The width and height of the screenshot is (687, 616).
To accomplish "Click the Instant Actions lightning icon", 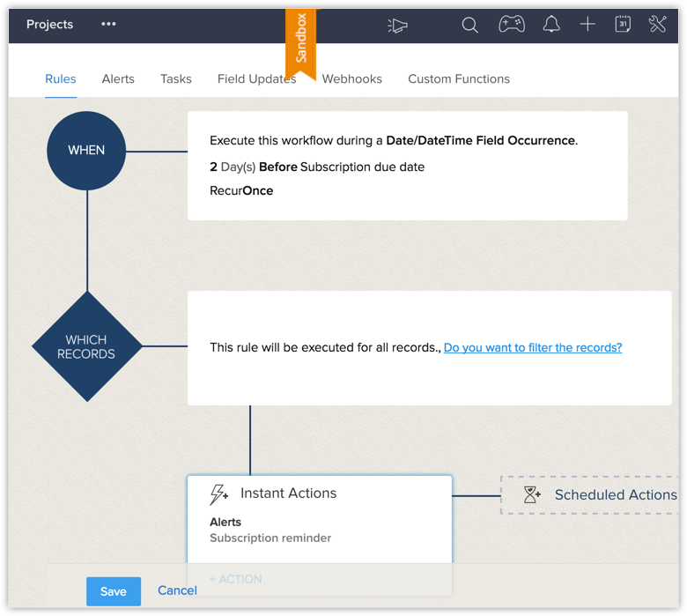I will pyautogui.click(x=219, y=494).
